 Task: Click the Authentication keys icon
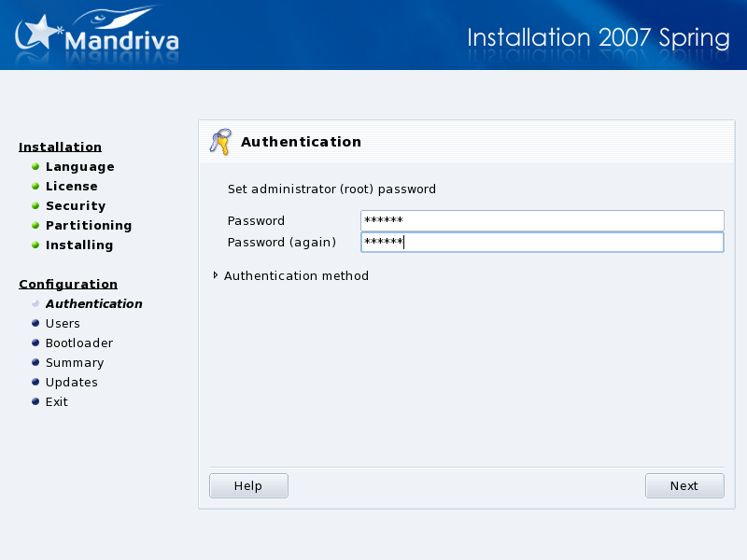tap(219, 142)
